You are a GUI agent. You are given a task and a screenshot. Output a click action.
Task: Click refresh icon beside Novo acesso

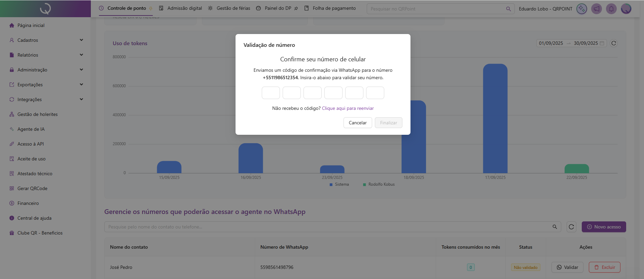571,227
